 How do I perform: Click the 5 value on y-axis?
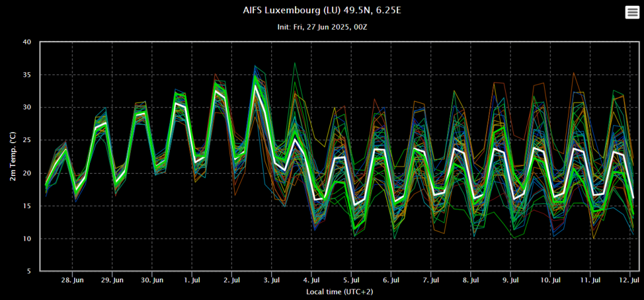[x=28, y=272]
